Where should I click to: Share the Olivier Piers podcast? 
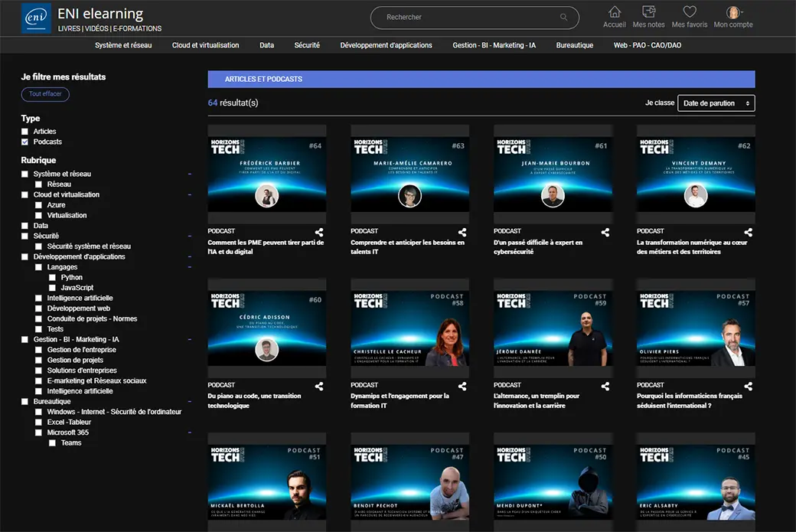click(748, 386)
